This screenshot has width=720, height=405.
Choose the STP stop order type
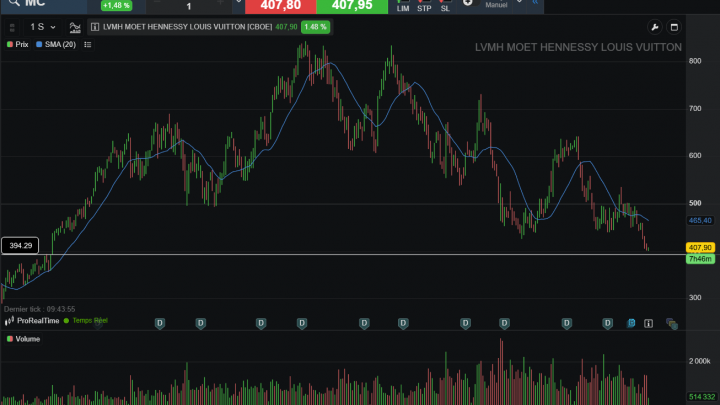pyautogui.click(x=424, y=6)
